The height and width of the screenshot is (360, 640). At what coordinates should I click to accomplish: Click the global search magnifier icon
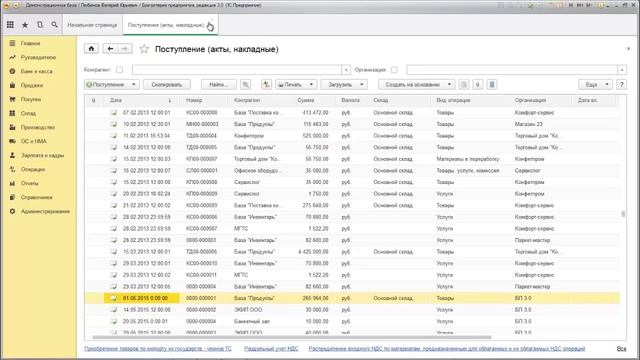click(54, 25)
